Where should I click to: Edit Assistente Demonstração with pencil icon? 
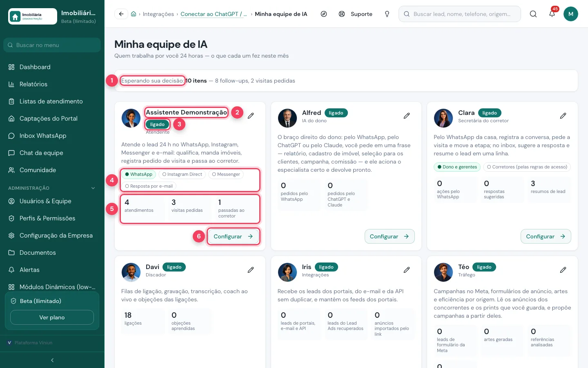click(x=251, y=116)
